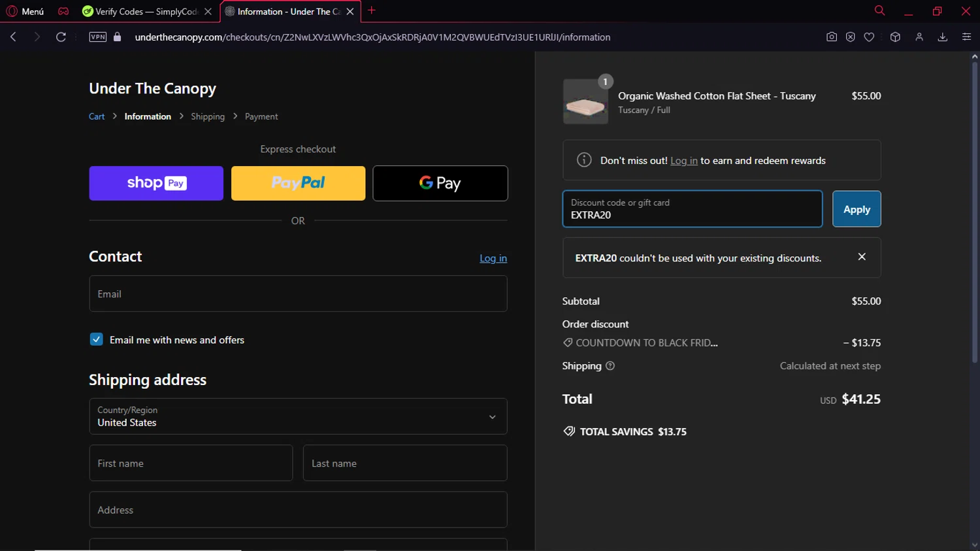Click the scrollbar down arrow
This screenshot has height=551, width=980.
974,545
